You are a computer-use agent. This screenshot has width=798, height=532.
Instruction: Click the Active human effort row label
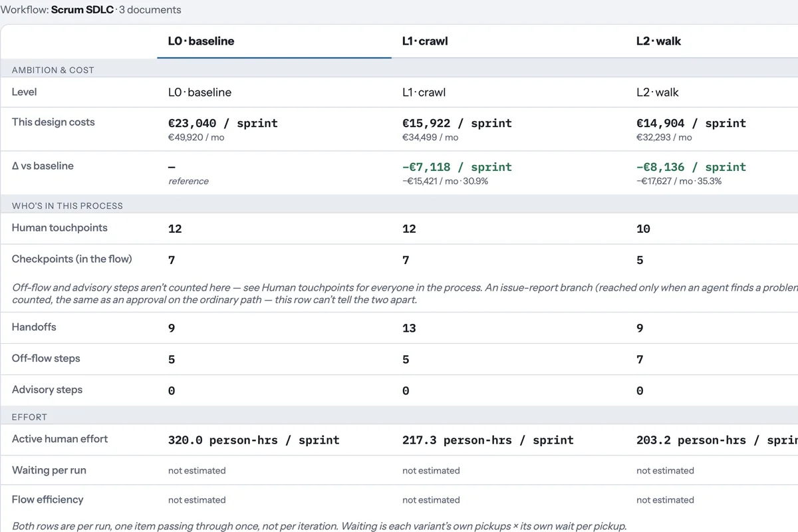(60, 439)
